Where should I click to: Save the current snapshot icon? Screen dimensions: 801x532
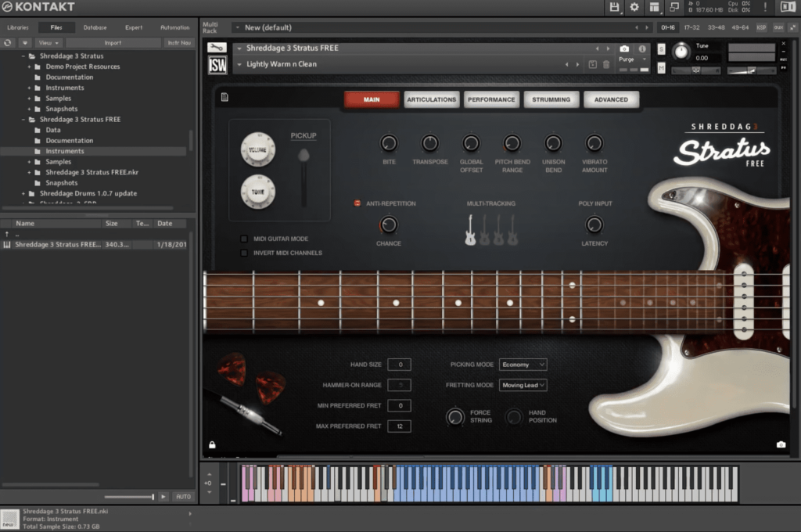click(593, 64)
